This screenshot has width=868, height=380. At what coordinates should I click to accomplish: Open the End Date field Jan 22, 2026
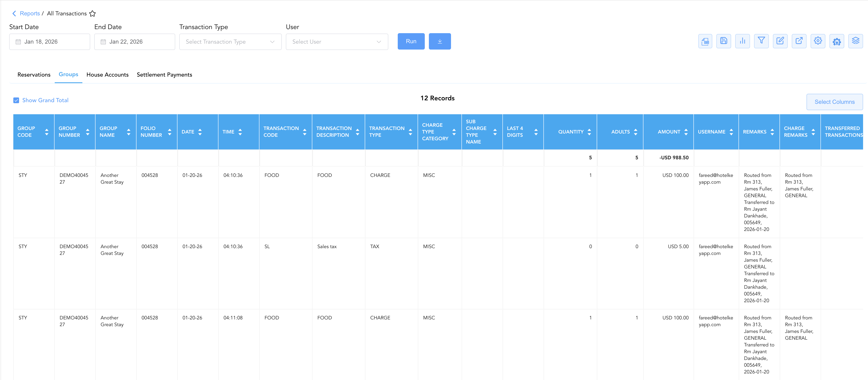(135, 42)
